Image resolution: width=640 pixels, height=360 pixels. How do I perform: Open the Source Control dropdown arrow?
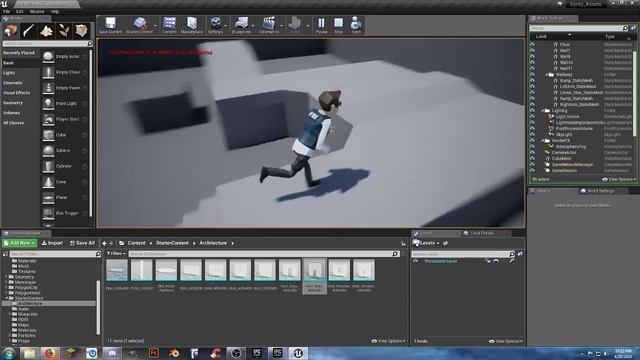tap(155, 26)
